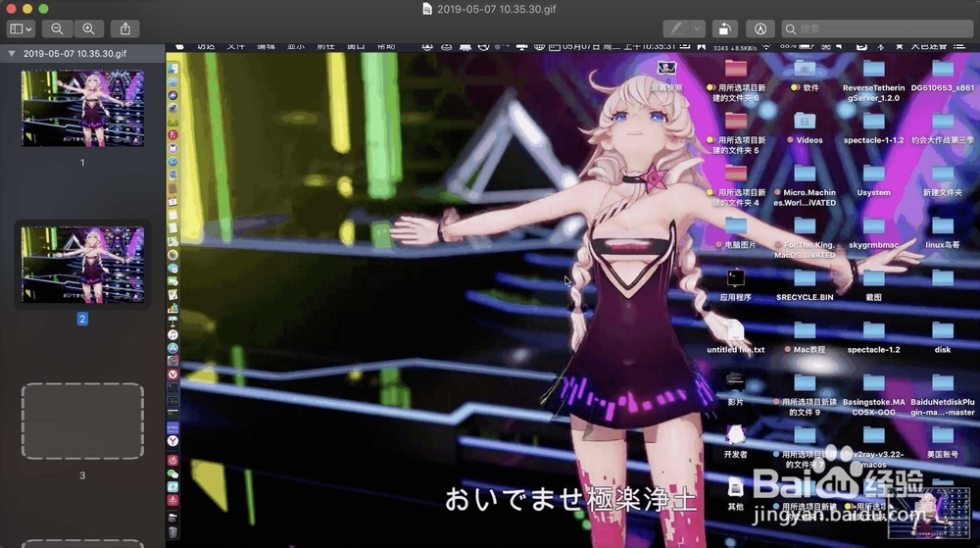
Task: Show the Markup toolbar
Action: point(760,28)
